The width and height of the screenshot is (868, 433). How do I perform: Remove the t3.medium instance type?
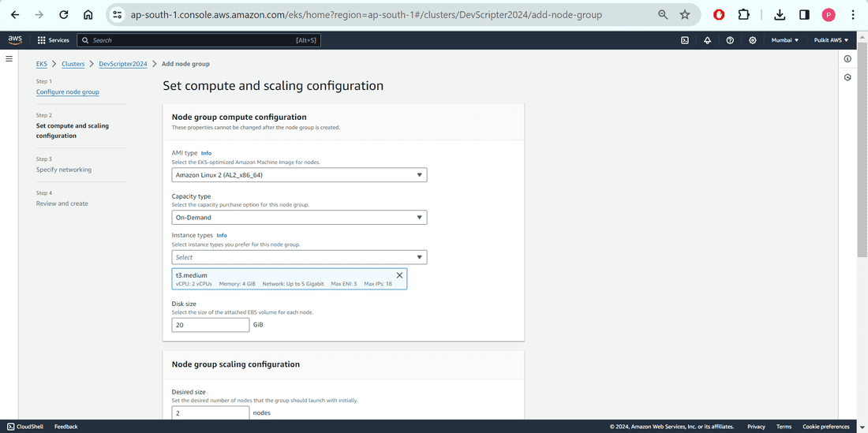point(399,275)
